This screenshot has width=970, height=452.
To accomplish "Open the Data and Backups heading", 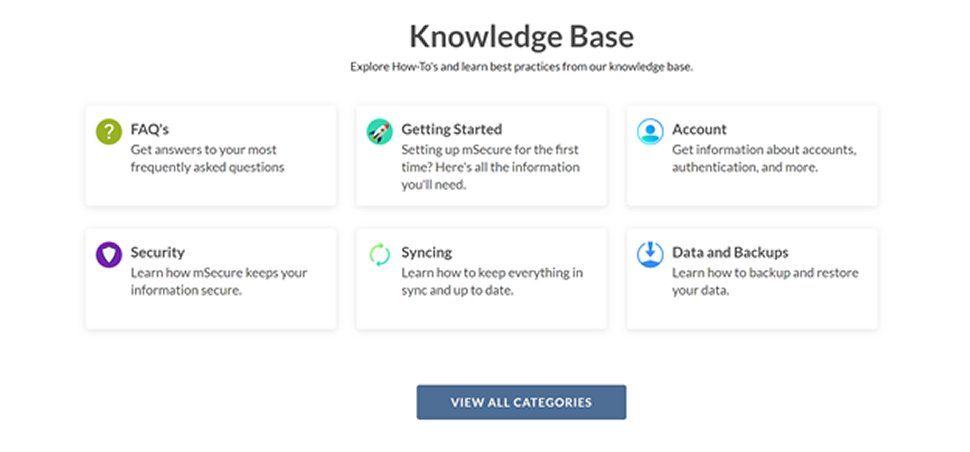I will [x=730, y=252].
